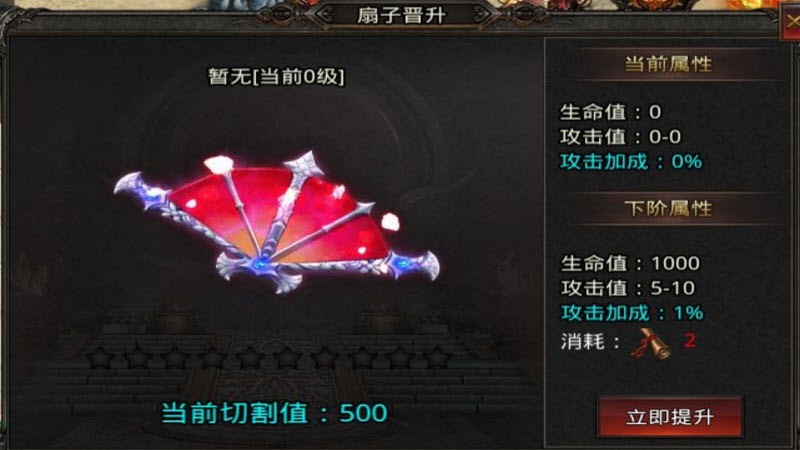Click the sixth star in the progress row

pyautogui.click(x=287, y=357)
